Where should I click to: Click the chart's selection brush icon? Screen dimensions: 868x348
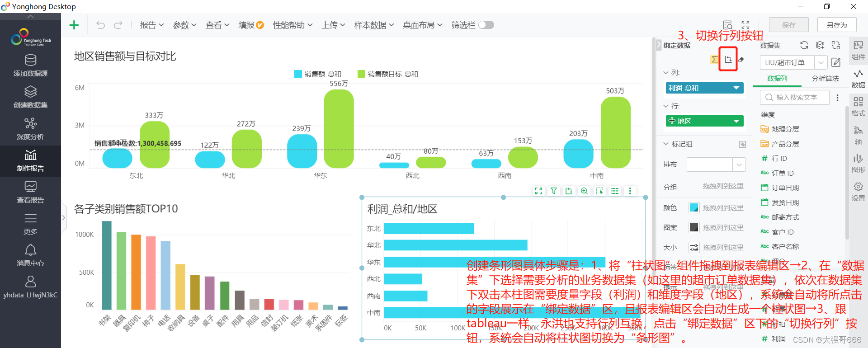pyautogui.click(x=599, y=191)
